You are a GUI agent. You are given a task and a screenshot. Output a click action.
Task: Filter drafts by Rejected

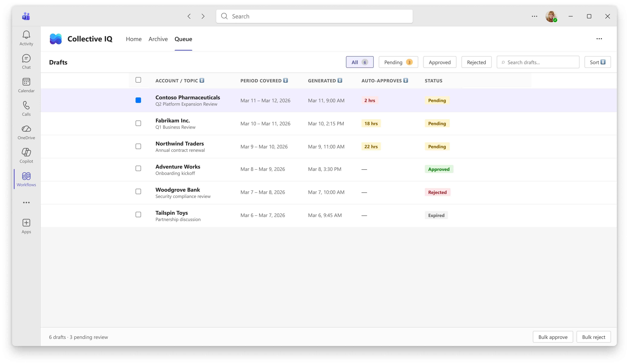(476, 62)
